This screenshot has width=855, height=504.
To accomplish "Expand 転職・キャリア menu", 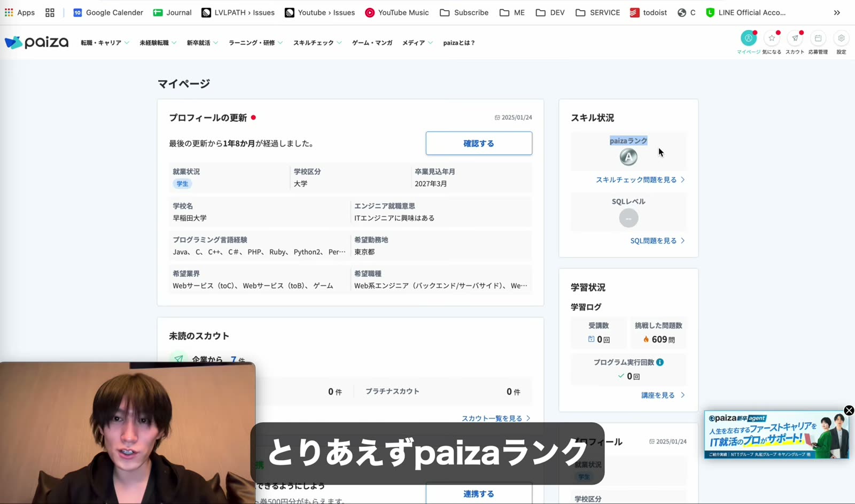I will click(x=105, y=43).
